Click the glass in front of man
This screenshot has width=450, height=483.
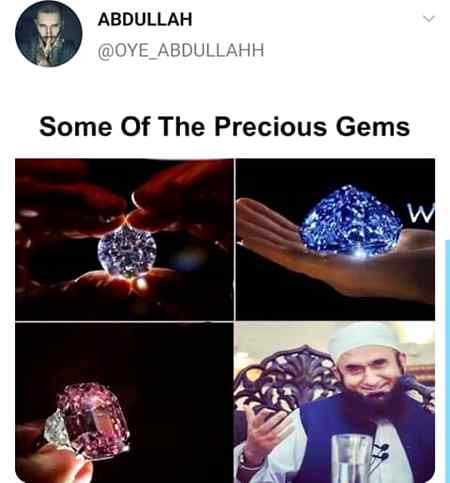(x=352, y=458)
